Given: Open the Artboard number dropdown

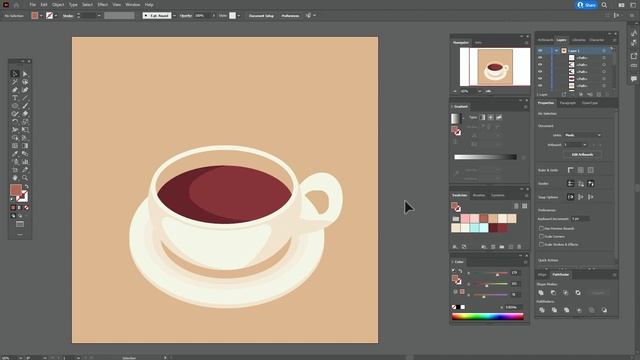Looking at the screenshot, I should pos(575,145).
